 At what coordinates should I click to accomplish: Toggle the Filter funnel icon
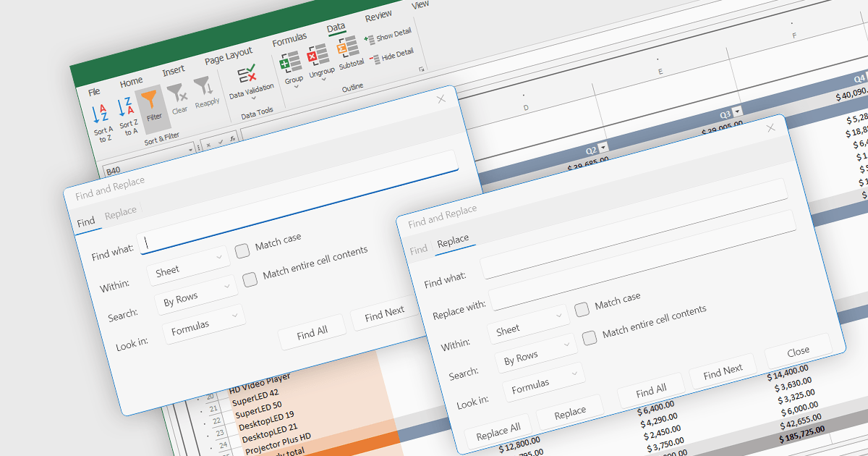pyautogui.click(x=149, y=100)
